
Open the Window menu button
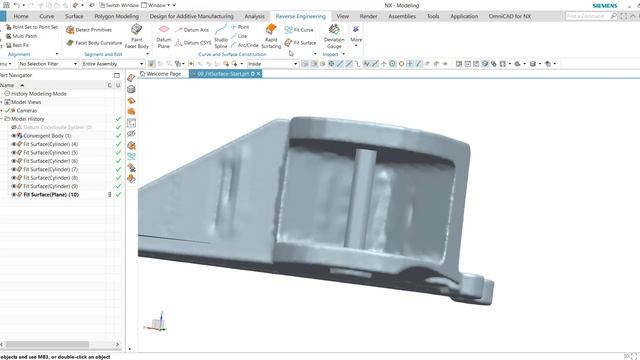156,5
